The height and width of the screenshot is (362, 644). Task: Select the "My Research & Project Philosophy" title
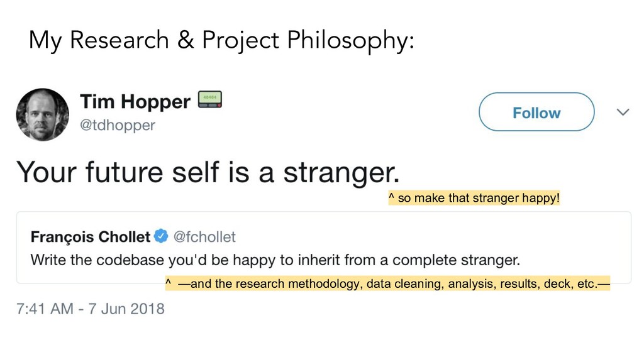(221, 41)
